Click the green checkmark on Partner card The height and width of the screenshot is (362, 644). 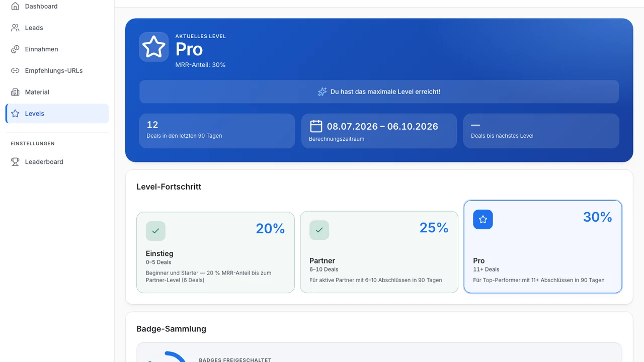319,230
